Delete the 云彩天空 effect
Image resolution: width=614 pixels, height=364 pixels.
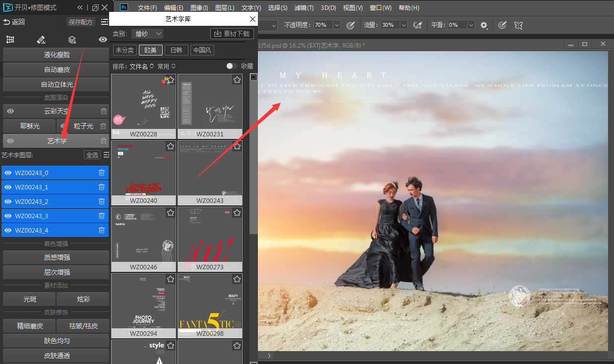pyautogui.click(x=103, y=111)
